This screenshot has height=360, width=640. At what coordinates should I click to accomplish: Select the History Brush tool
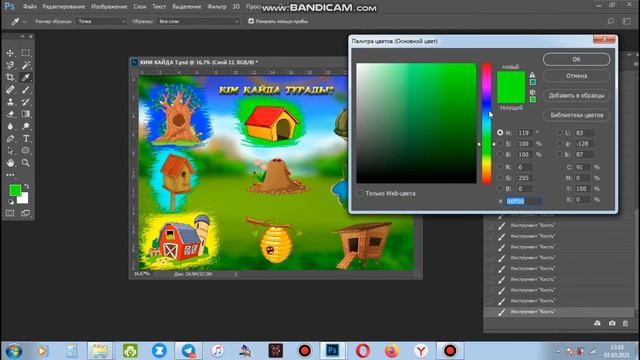(26, 102)
